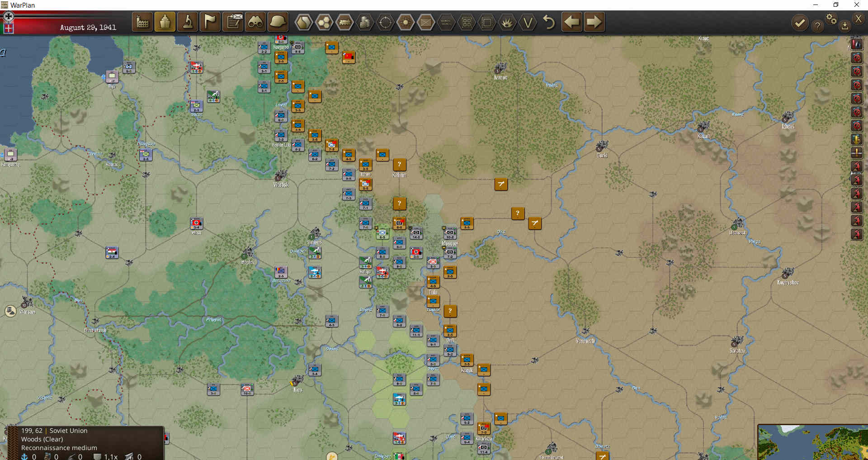Toggle the explosion combat overlay
Image resolution: width=868 pixels, height=460 pixels.
507,22
